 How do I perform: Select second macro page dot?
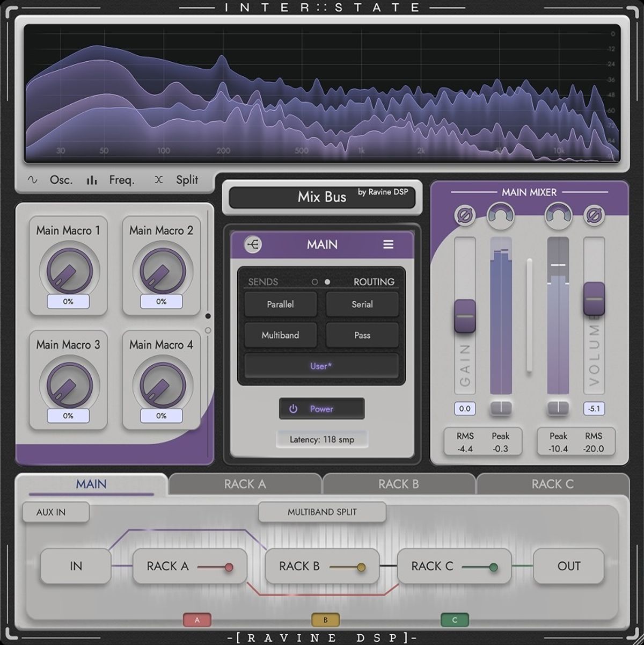pos(208,330)
